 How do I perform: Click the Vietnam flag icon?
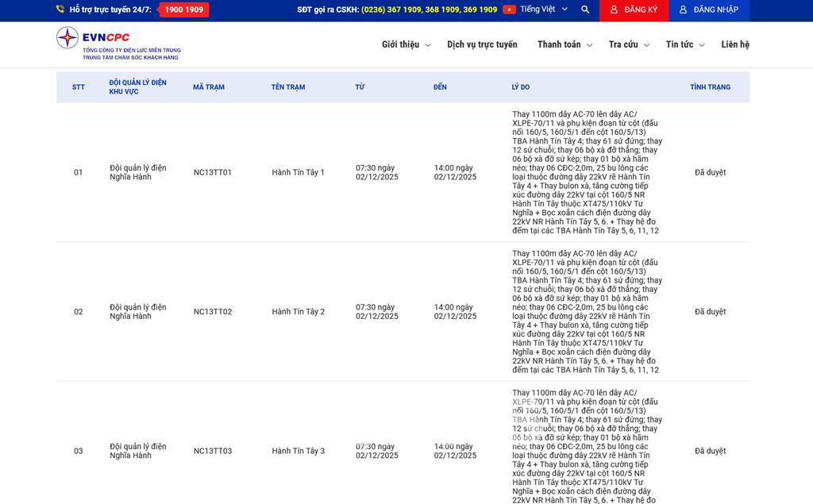point(509,10)
